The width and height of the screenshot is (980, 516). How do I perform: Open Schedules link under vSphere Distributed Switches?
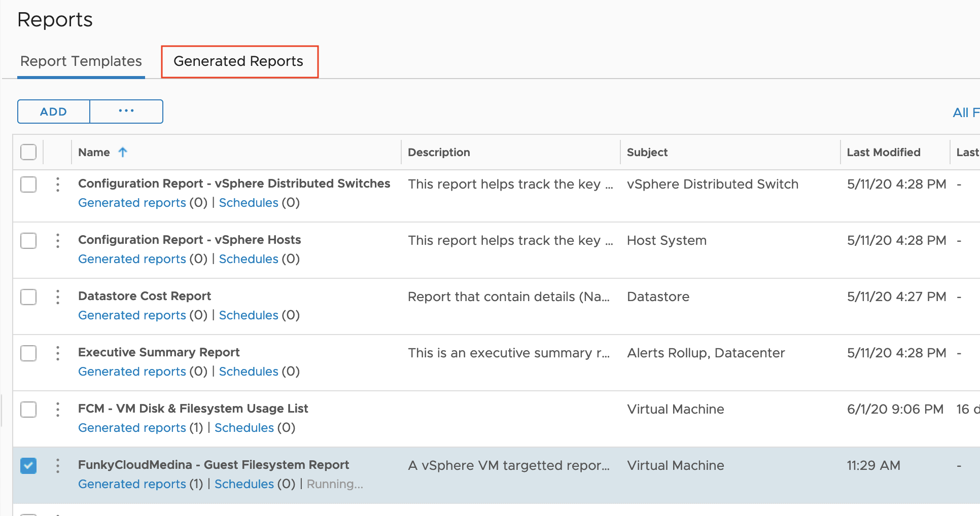point(249,203)
